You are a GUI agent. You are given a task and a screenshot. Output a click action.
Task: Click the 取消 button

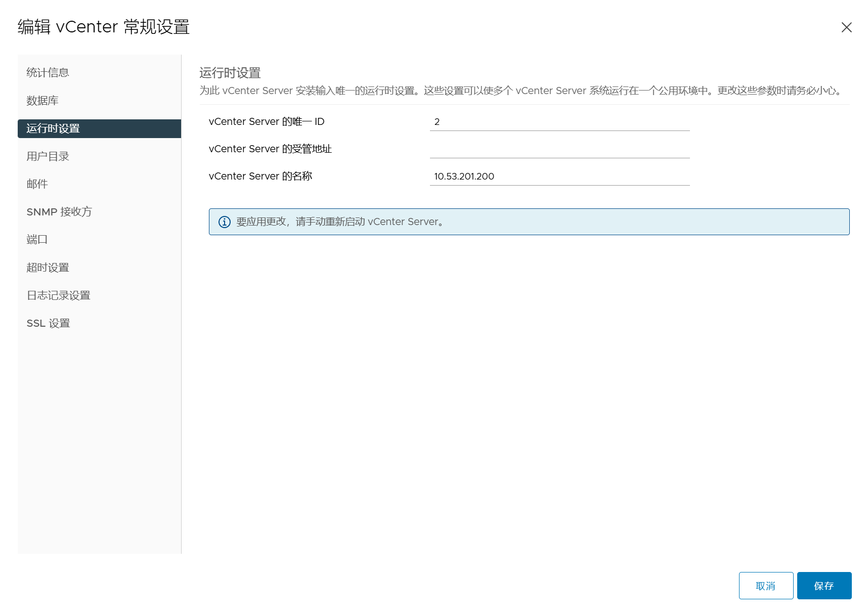766,586
